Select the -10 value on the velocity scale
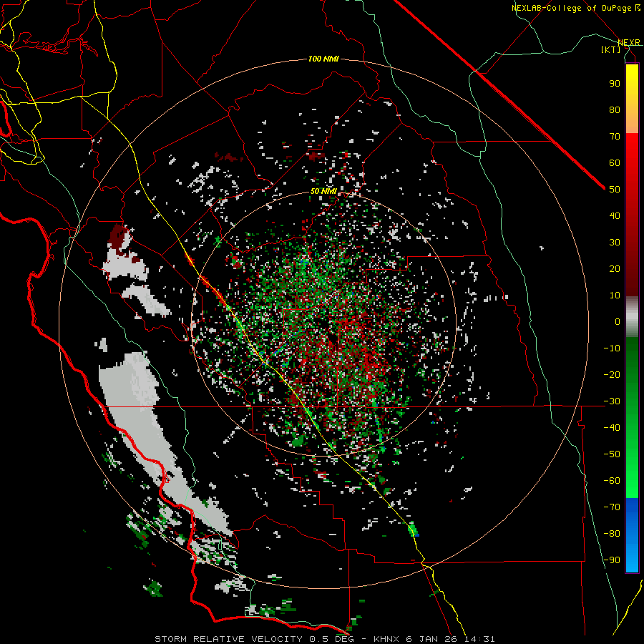The width and height of the screenshot is (644, 644). coord(612,348)
